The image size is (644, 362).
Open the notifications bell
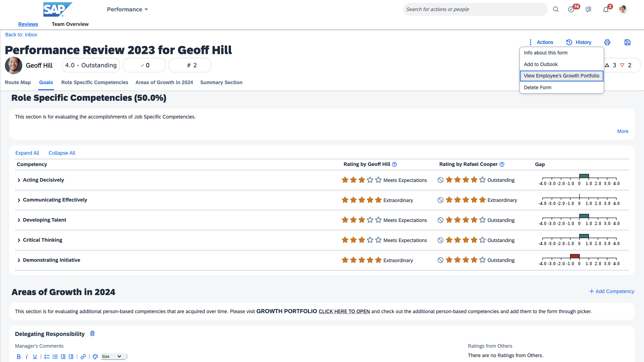tap(605, 9)
